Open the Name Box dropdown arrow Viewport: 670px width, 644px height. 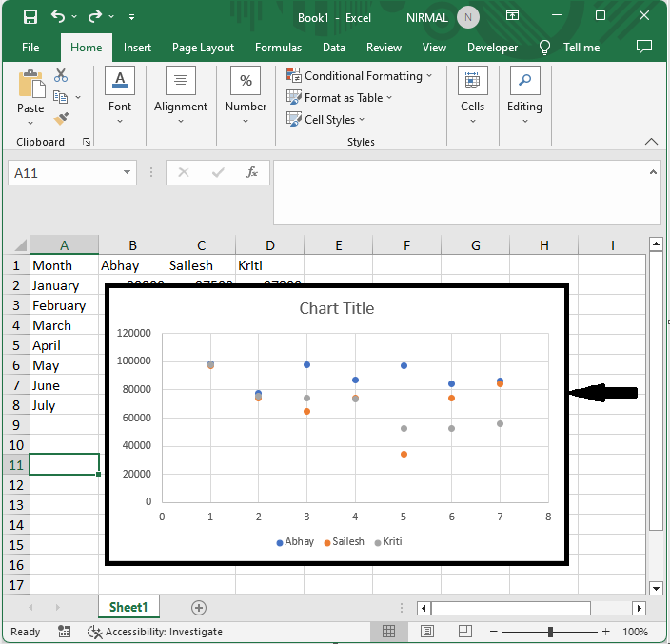pyautogui.click(x=128, y=172)
